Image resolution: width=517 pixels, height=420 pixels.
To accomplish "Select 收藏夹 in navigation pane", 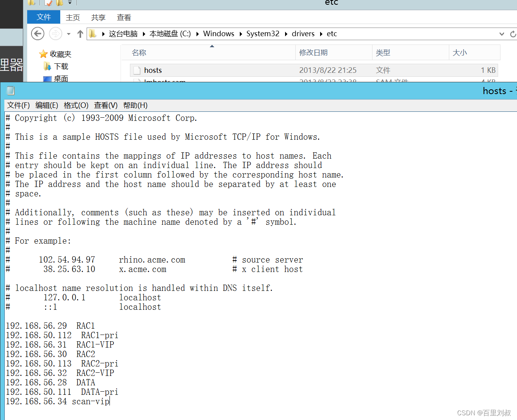I will point(61,54).
